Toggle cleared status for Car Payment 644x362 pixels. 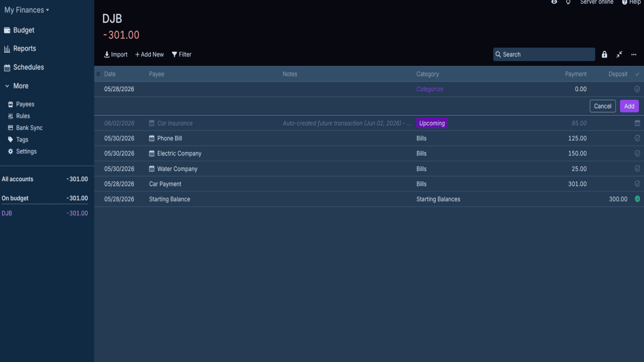point(637,184)
